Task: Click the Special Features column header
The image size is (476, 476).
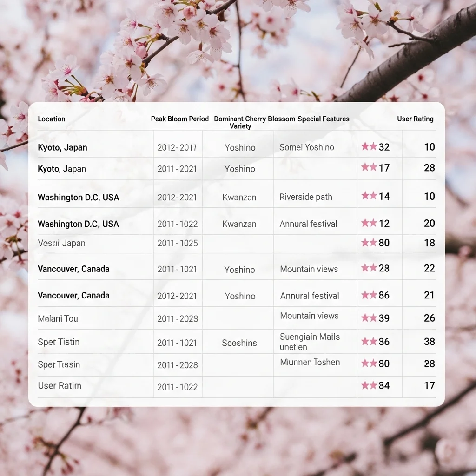Action: click(x=324, y=119)
